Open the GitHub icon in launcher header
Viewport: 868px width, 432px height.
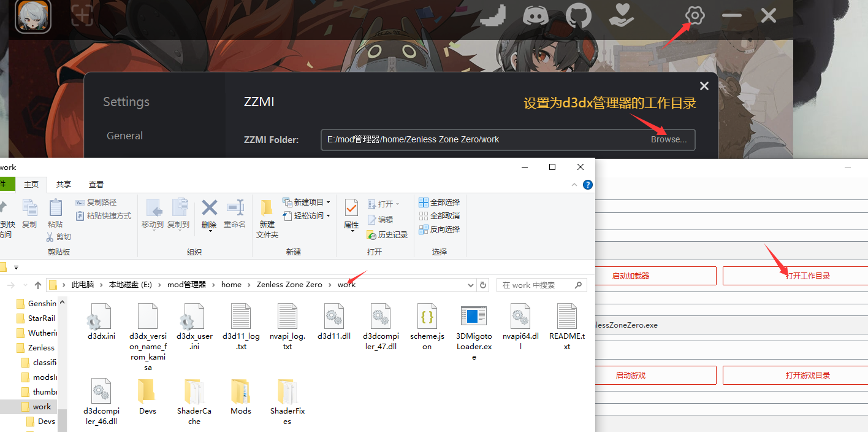coord(578,15)
